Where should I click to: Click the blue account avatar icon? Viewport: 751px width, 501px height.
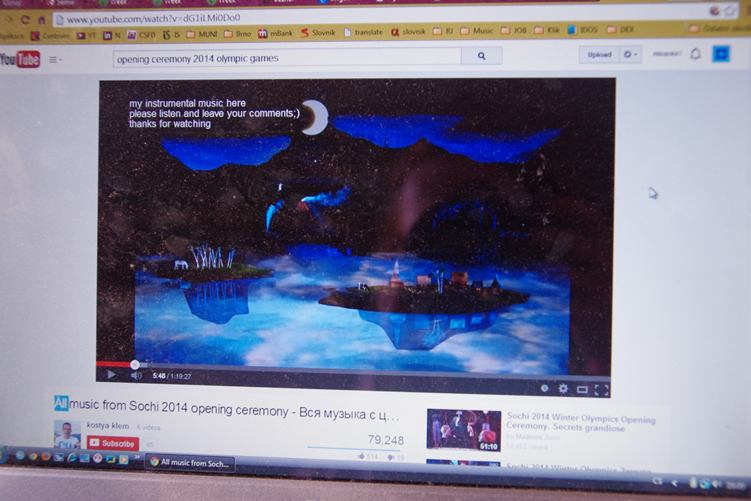(721, 54)
